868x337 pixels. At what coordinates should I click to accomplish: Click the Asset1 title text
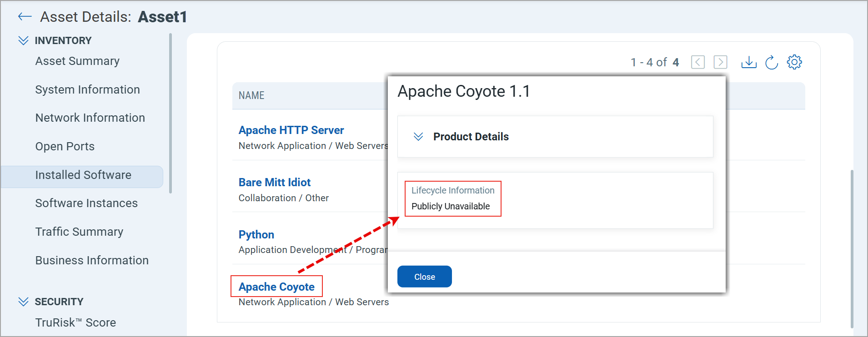(162, 17)
